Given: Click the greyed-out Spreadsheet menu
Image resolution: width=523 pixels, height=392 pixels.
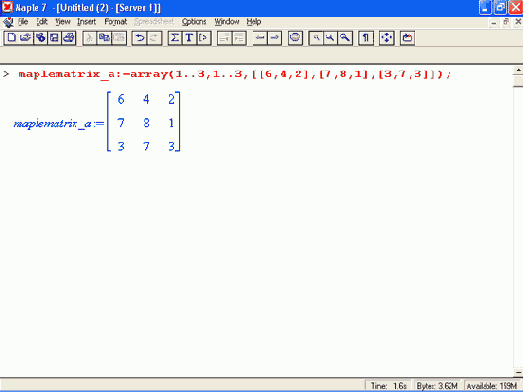Looking at the screenshot, I should (x=154, y=22).
